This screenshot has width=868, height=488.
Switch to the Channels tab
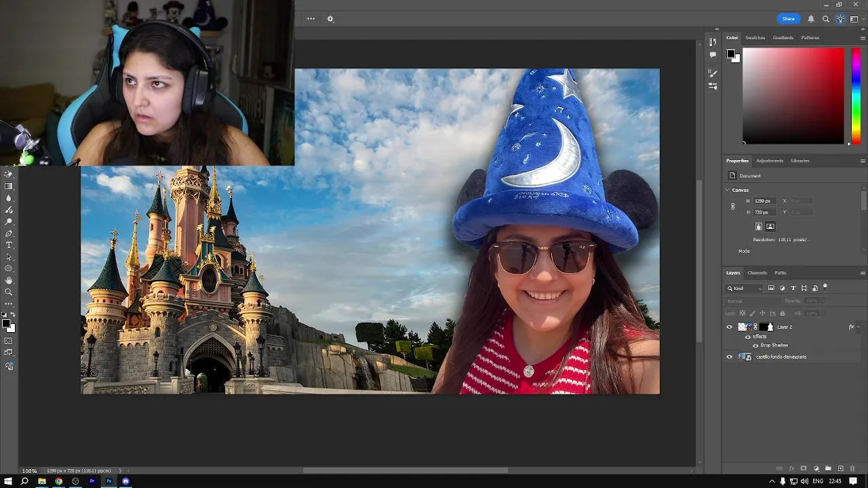point(757,272)
